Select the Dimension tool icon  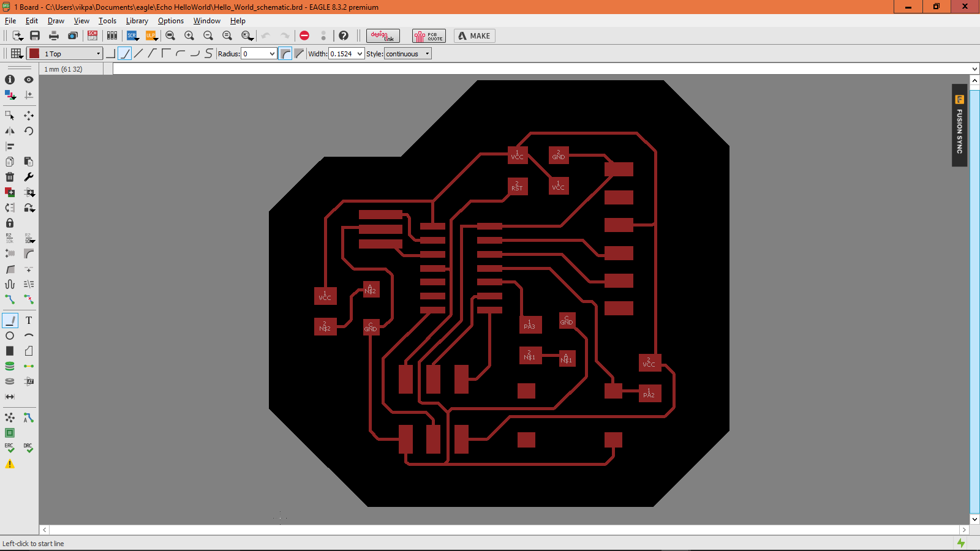(x=10, y=397)
